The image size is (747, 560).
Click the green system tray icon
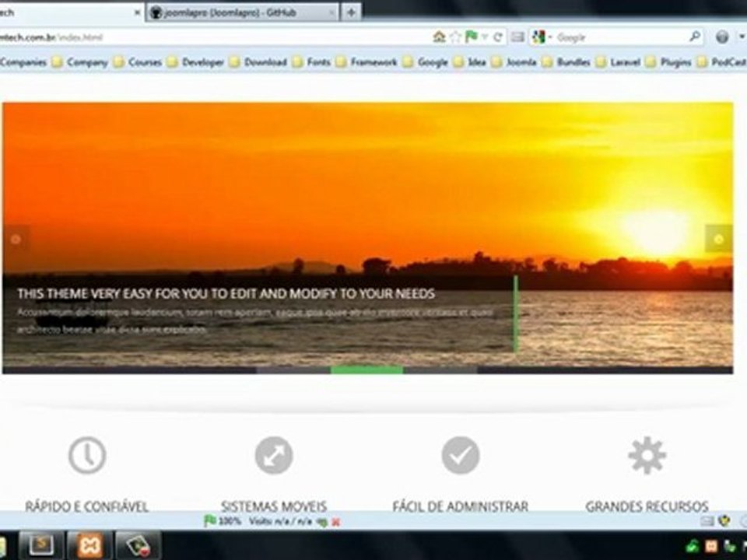click(x=693, y=546)
